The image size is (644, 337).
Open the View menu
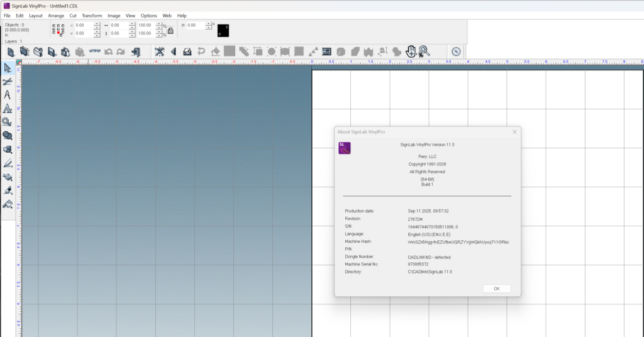click(x=130, y=16)
